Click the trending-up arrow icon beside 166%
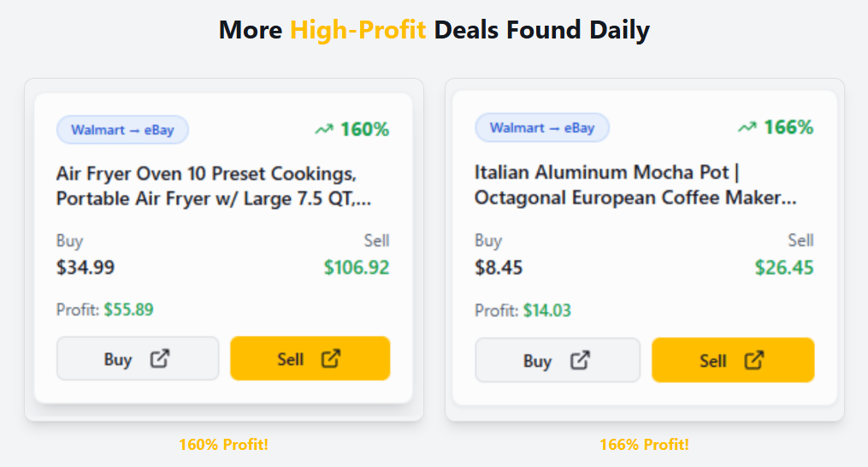The image size is (868, 467). click(747, 127)
